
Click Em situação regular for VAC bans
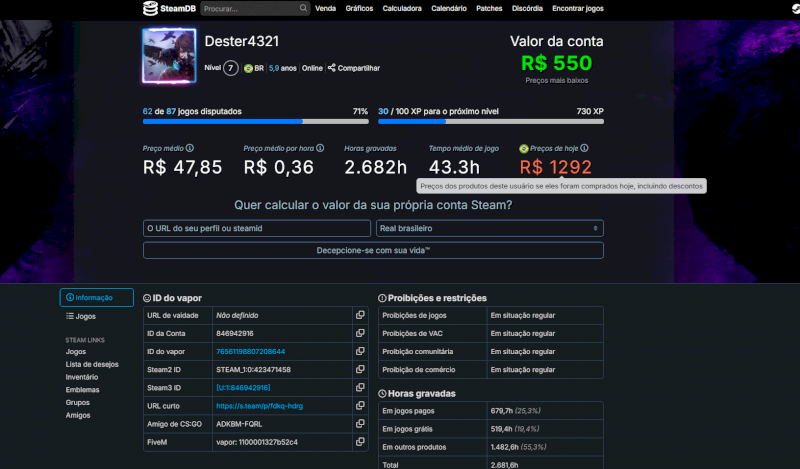coord(523,333)
